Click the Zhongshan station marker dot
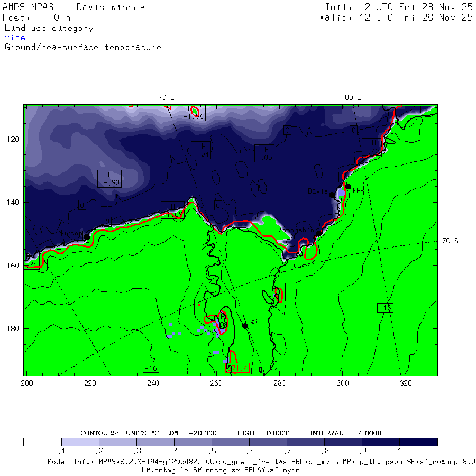This screenshot has height=476, width=476. (x=318, y=233)
